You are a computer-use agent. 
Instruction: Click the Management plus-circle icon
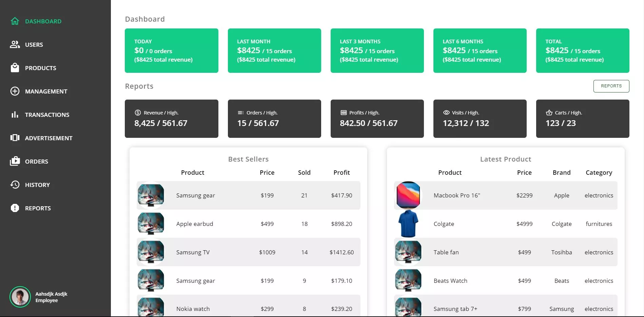15,91
